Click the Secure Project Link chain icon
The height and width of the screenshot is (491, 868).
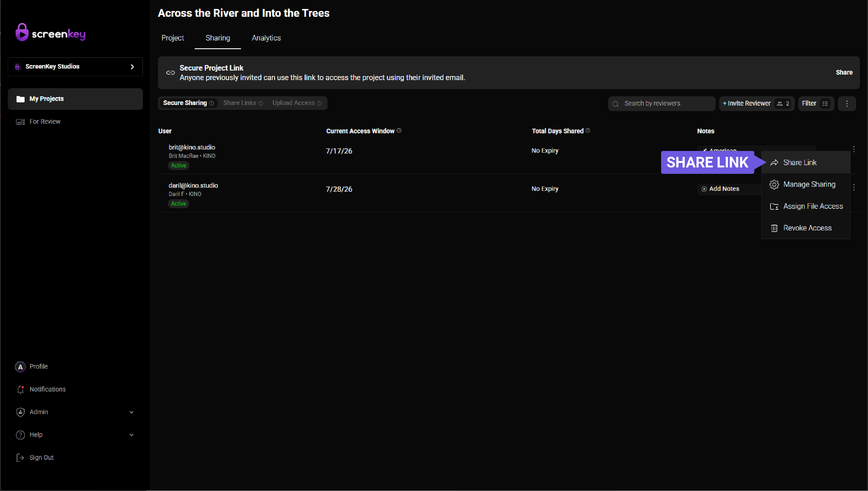pos(170,73)
